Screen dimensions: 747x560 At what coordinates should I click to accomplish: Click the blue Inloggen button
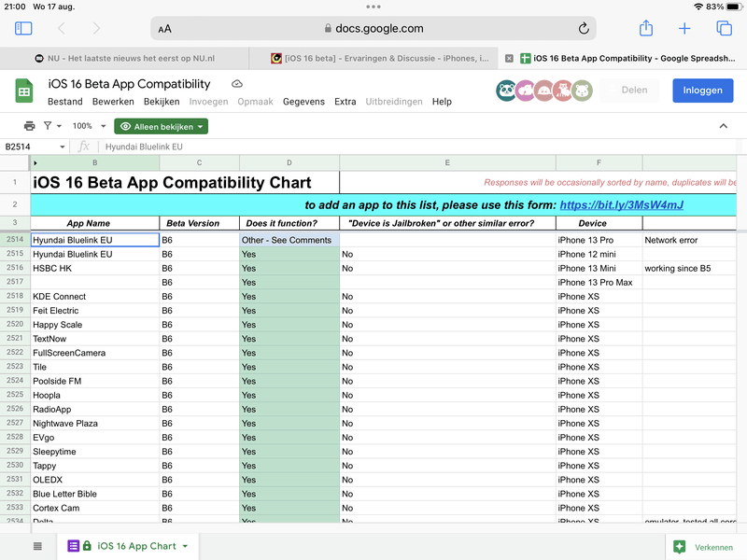[x=702, y=91]
